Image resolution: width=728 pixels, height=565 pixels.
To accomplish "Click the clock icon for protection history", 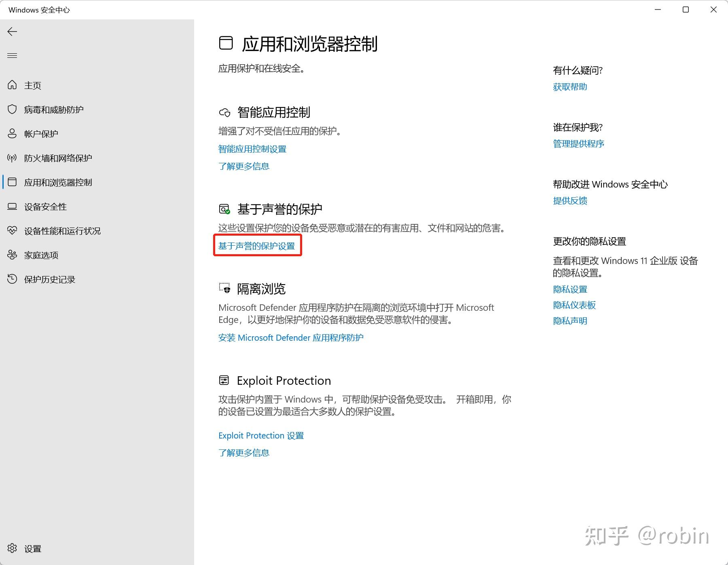I will (x=12, y=279).
